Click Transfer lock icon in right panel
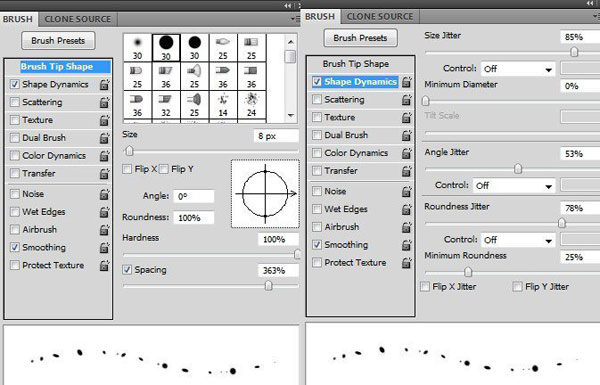This screenshot has height=385, width=600. 407,171
